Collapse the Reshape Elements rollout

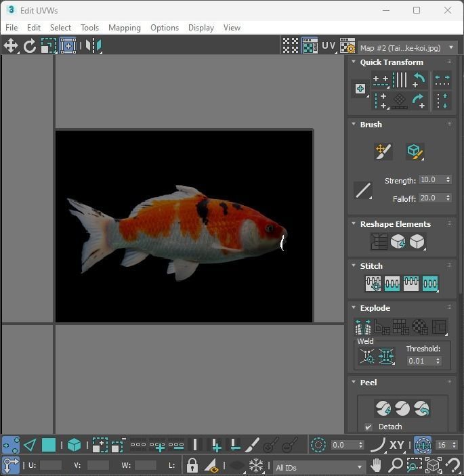coord(354,223)
